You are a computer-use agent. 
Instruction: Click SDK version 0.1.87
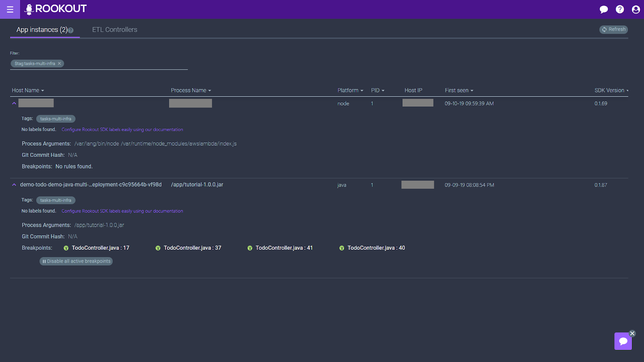[601, 185]
